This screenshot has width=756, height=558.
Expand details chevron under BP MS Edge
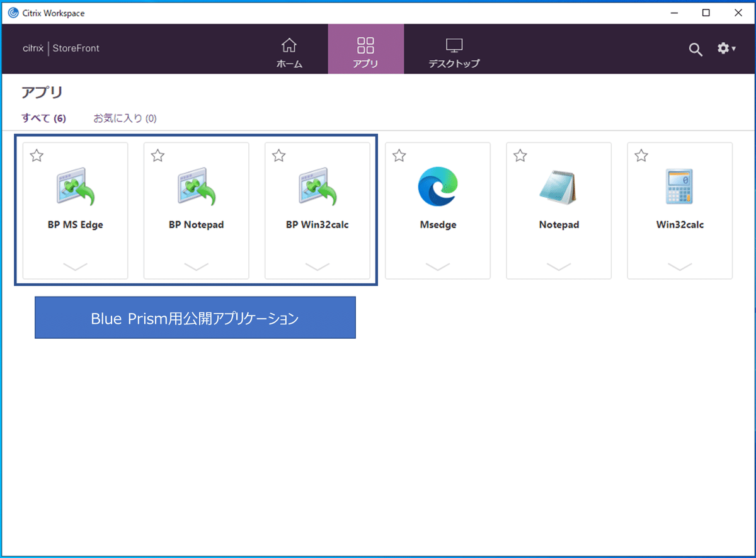tap(76, 266)
